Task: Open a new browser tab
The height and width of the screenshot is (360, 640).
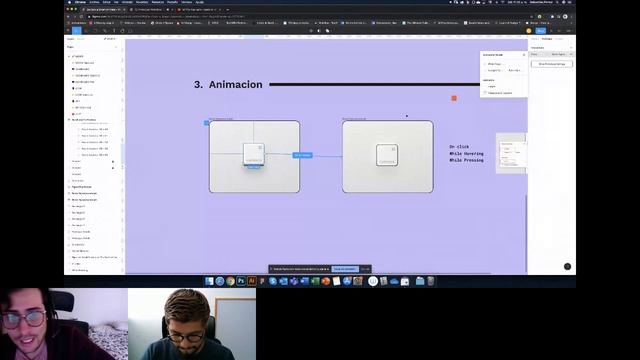Action: pyautogui.click(x=227, y=9)
